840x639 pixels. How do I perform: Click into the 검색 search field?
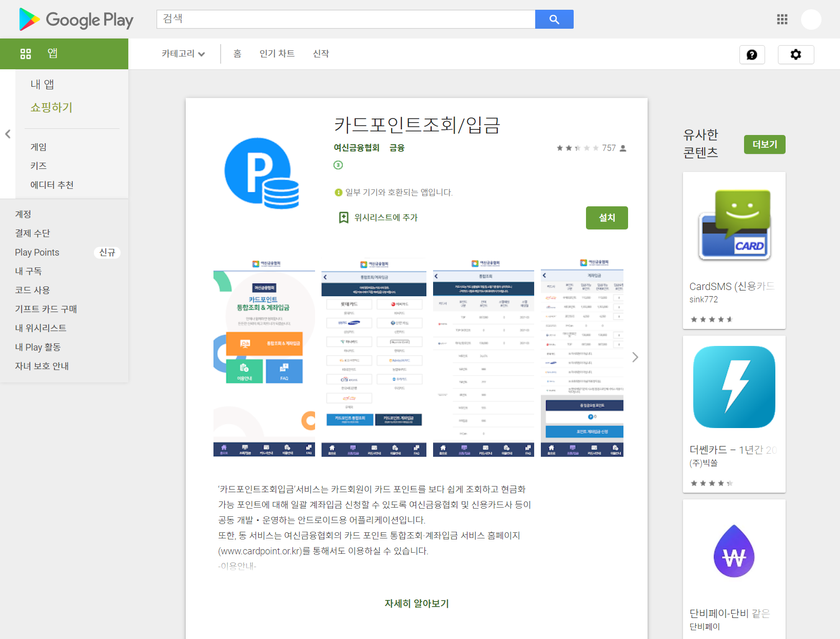pos(346,20)
